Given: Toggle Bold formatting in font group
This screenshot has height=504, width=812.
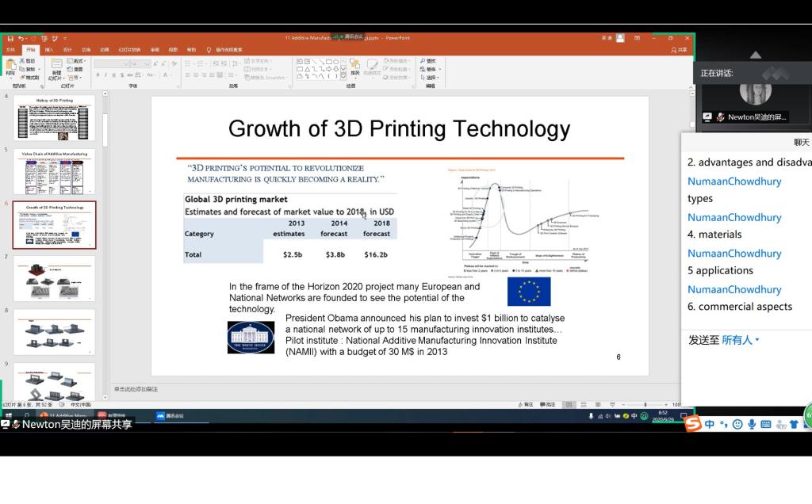Looking at the screenshot, I should [98, 75].
